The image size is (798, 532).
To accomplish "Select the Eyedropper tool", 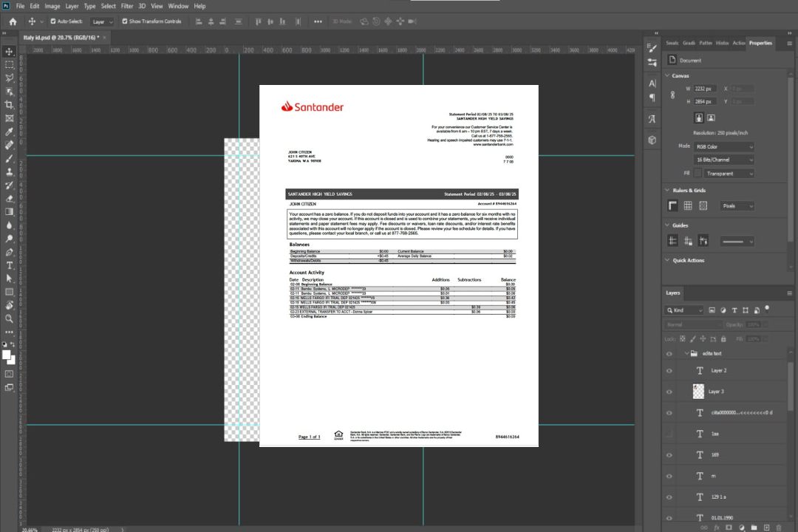I will coord(9,132).
